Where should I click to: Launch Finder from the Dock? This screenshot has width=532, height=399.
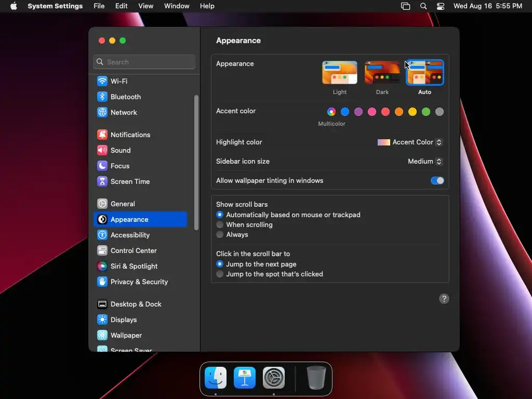point(216,378)
